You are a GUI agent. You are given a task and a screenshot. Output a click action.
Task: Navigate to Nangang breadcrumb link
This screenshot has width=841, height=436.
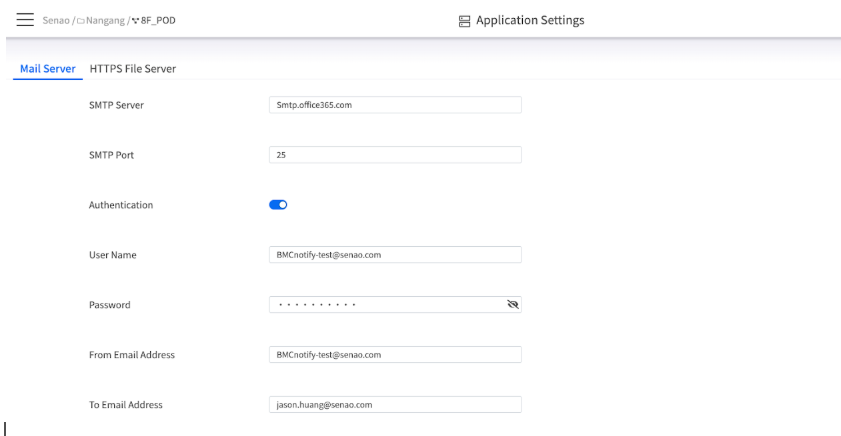pos(108,21)
